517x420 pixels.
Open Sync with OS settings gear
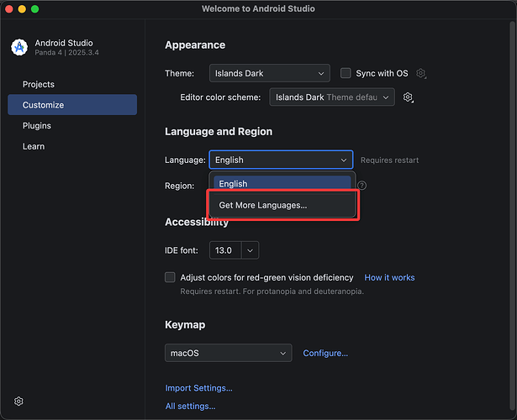[x=420, y=73]
